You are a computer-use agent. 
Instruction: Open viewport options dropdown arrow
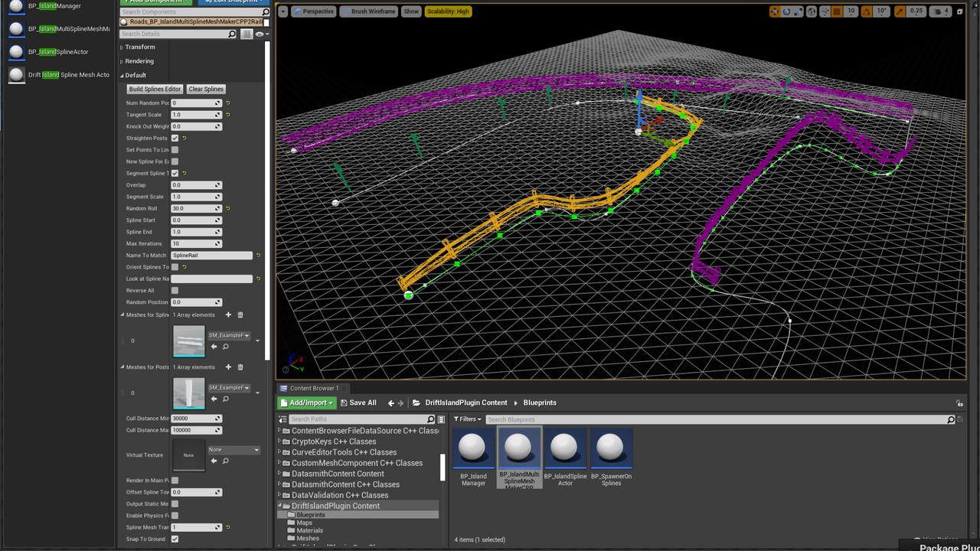(283, 11)
